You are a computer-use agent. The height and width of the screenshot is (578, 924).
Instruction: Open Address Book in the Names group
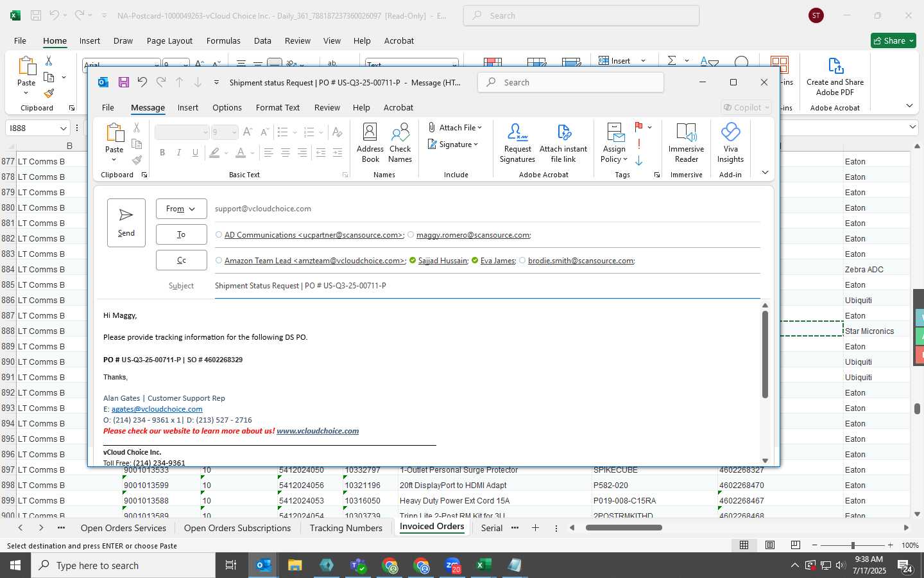[x=370, y=143]
